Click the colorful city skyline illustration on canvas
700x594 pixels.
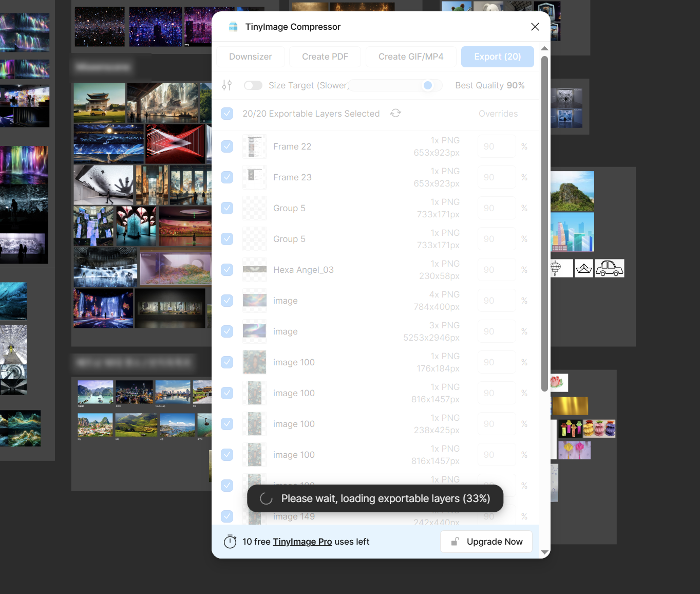[572, 231]
